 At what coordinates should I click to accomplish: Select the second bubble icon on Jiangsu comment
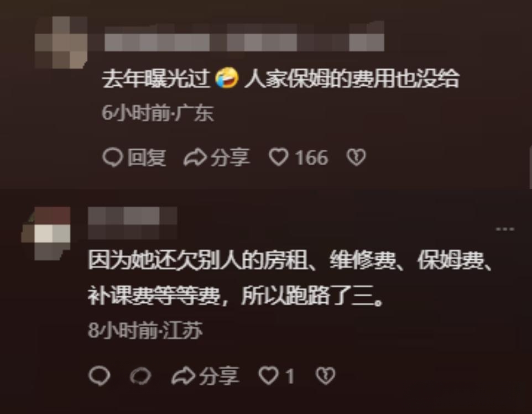140,376
